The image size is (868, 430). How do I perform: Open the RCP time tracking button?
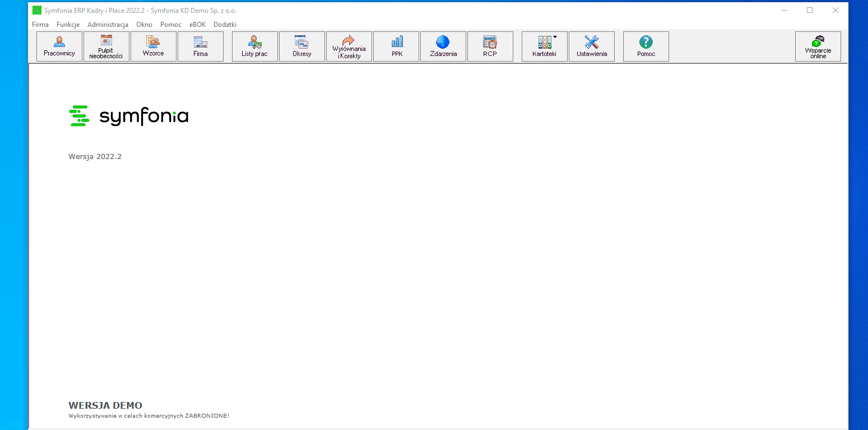click(490, 46)
